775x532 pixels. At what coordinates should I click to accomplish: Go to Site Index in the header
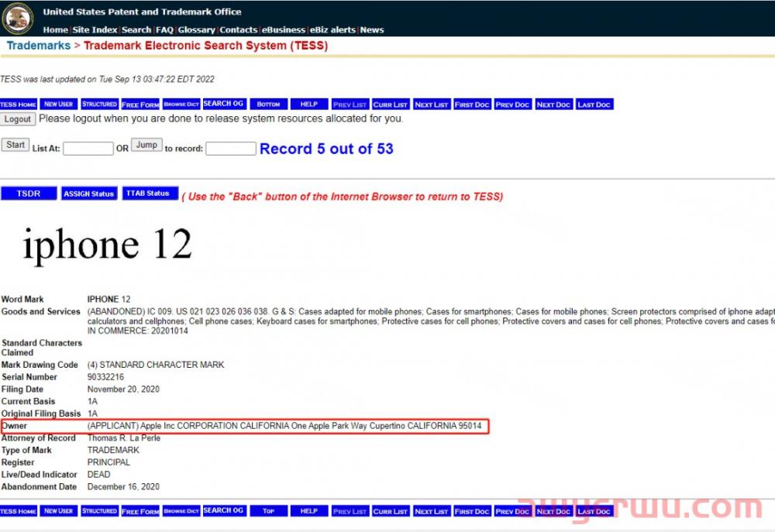coord(95,29)
